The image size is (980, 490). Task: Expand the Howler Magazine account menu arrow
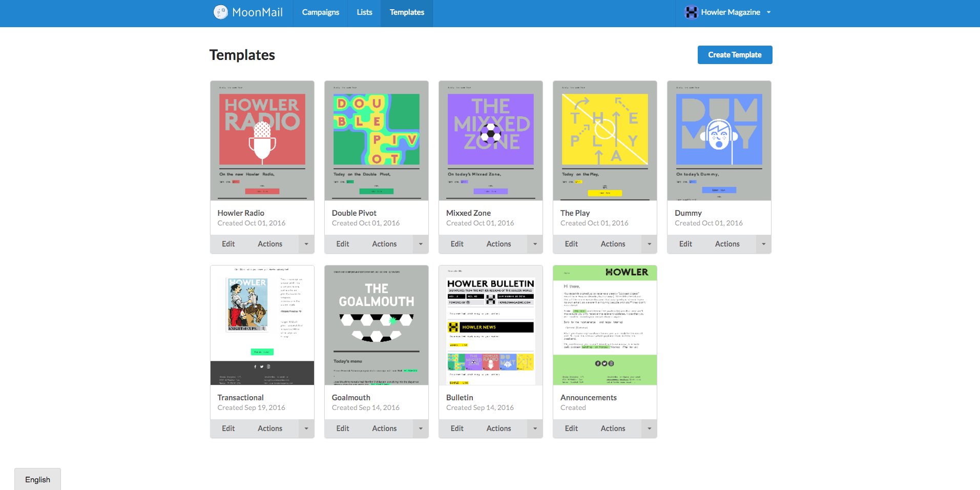coord(768,12)
